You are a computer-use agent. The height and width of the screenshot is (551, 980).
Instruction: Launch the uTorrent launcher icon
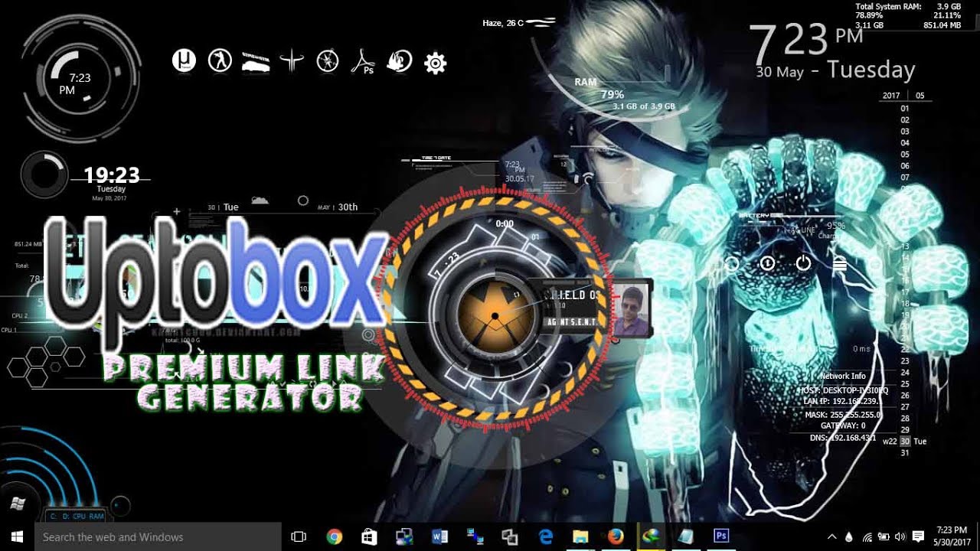[x=185, y=60]
